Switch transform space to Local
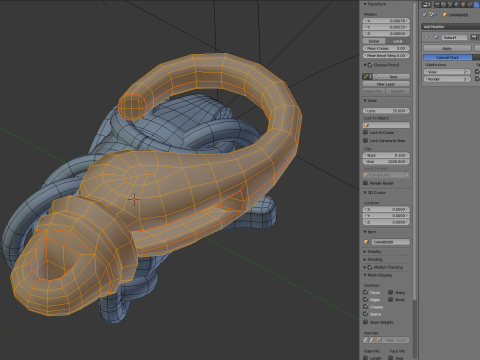Screen dimensions: 480x360 coord(398,41)
